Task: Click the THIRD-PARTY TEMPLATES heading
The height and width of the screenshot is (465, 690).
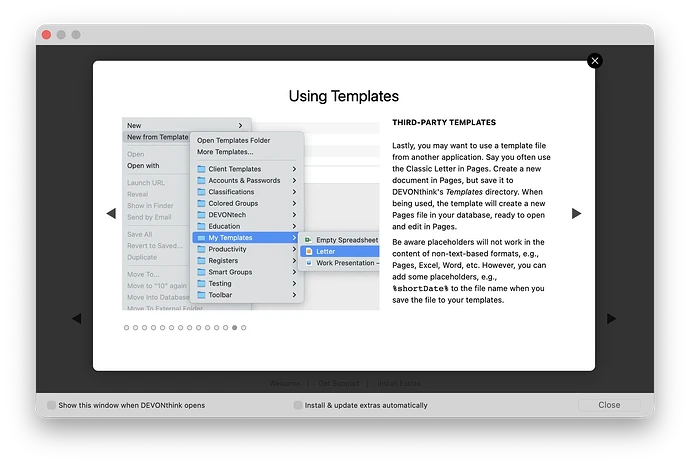Action: coord(444,122)
